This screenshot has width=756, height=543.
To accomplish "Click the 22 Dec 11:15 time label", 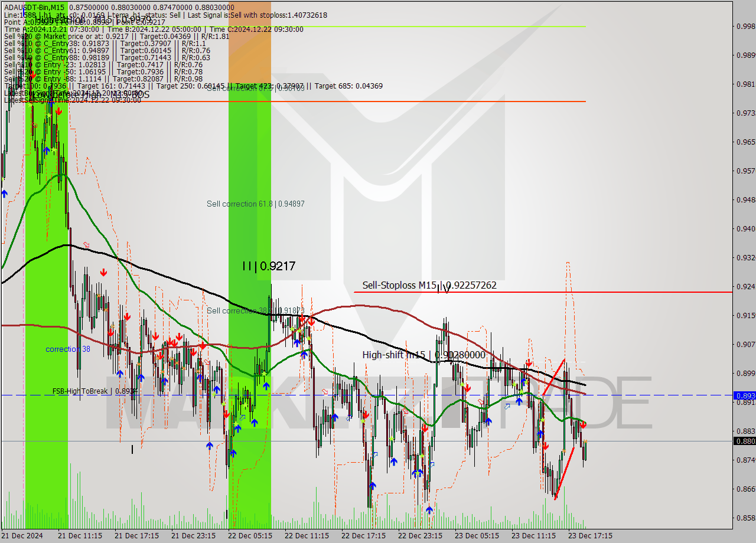I will [307, 536].
